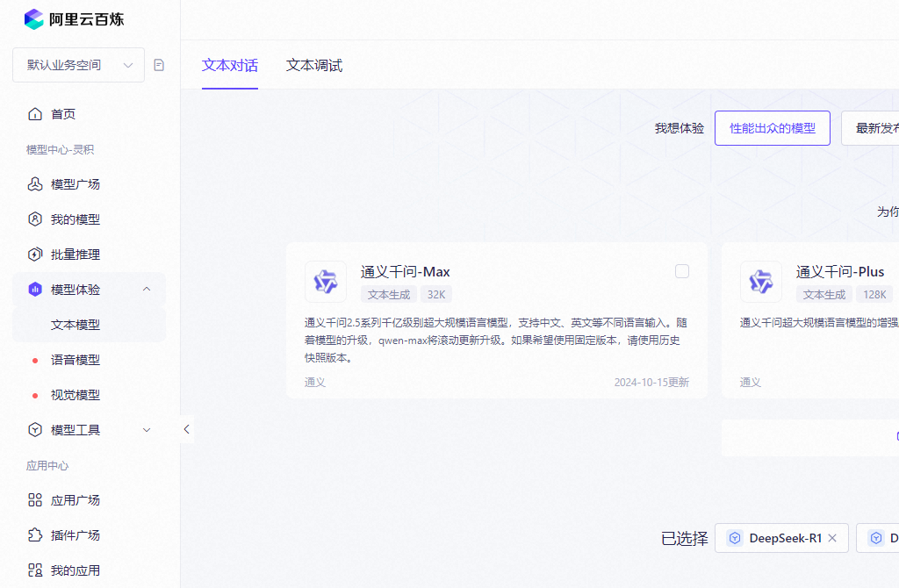Viewport: 899px width, 588px height.
Task: Click the 通义千问-Plus card title
Action: pos(840,272)
